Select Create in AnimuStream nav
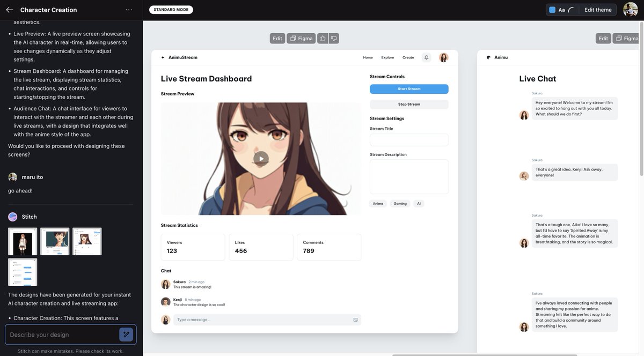 click(x=408, y=57)
